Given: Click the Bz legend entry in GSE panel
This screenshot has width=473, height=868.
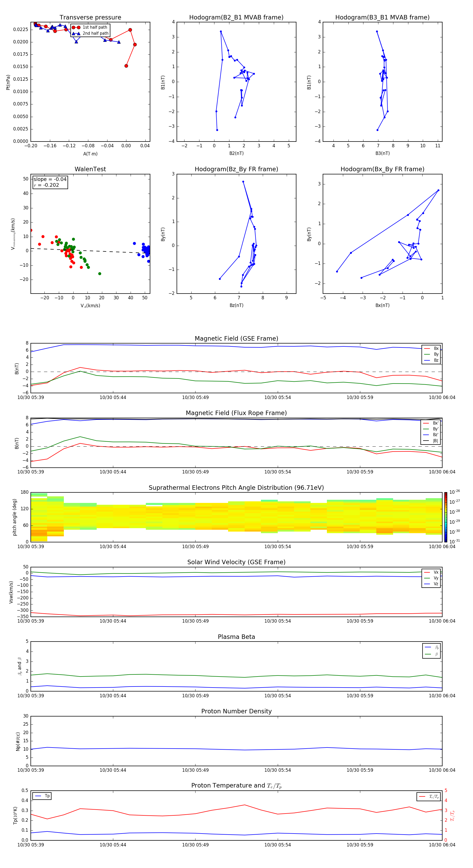Looking at the screenshot, I should tap(431, 360).
